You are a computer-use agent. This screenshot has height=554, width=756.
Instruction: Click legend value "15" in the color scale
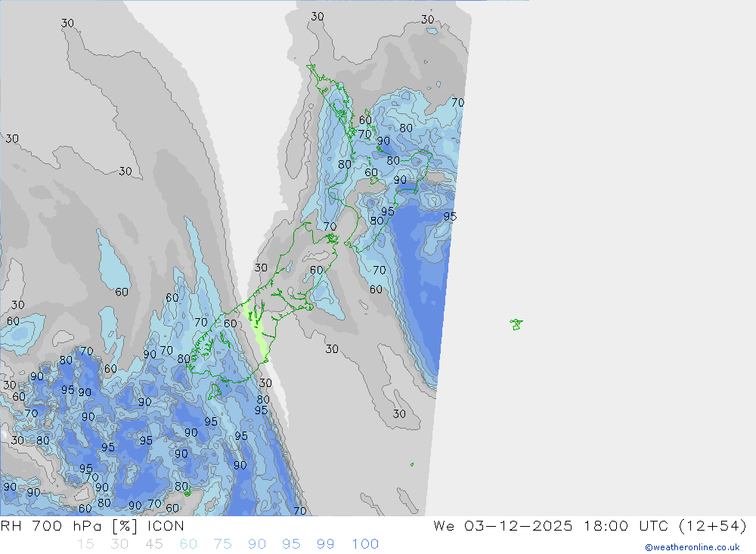click(85, 544)
